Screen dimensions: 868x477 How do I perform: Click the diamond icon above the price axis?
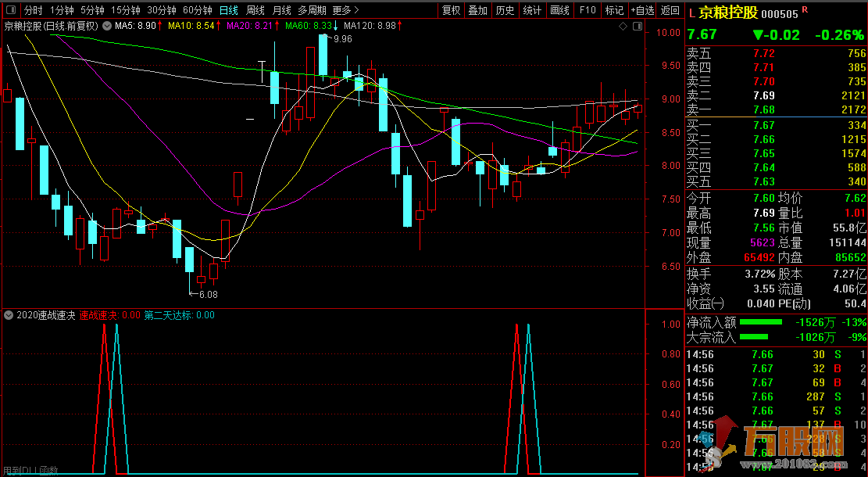click(623, 26)
